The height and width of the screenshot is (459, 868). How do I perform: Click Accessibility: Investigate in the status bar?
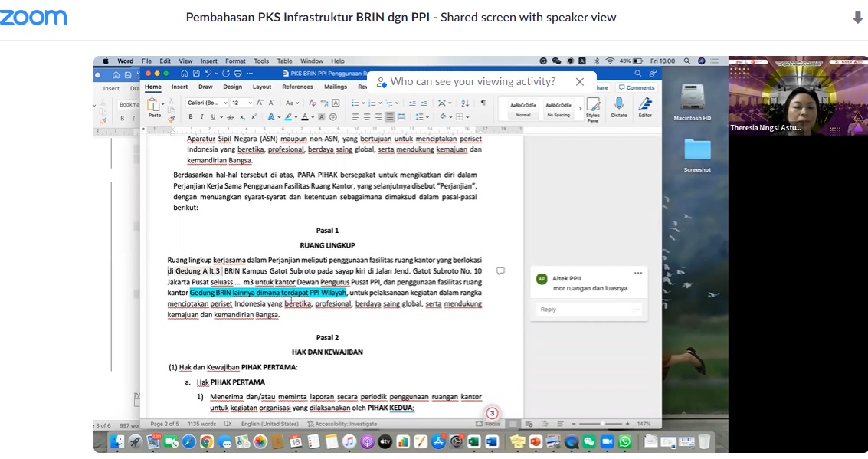342,424
